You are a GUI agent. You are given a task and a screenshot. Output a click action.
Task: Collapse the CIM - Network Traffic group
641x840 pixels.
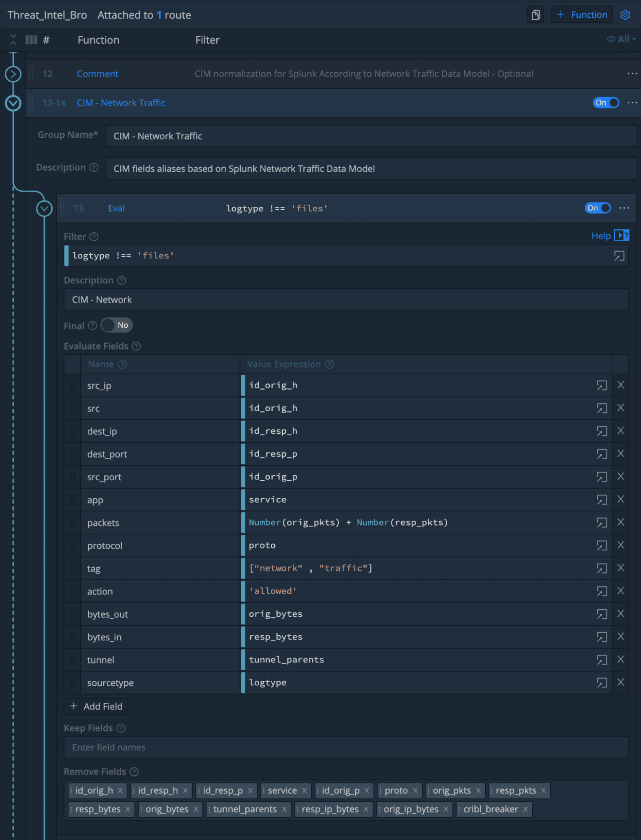[13, 103]
